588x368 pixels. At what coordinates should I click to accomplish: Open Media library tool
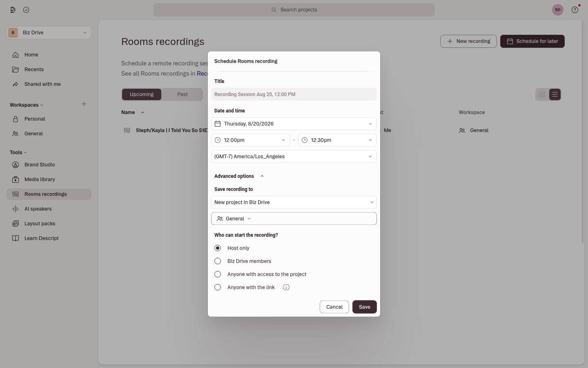tap(49, 180)
